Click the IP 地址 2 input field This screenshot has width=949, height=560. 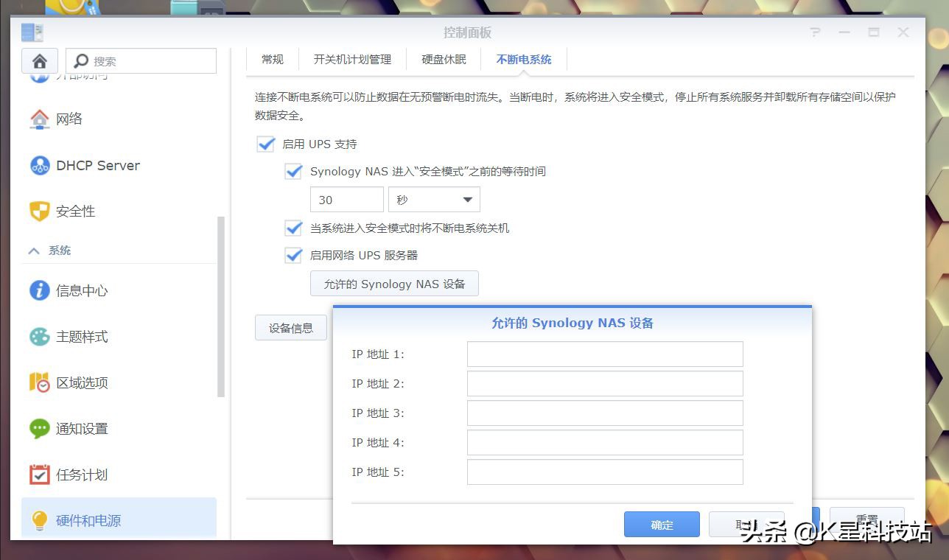pyautogui.click(x=605, y=384)
